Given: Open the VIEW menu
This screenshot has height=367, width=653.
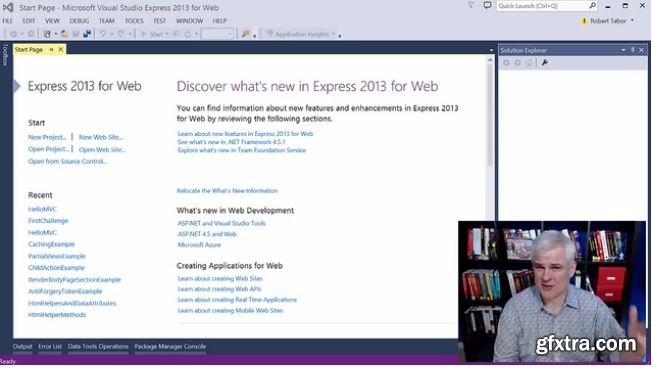Looking at the screenshot, I should (x=52, y=21).
